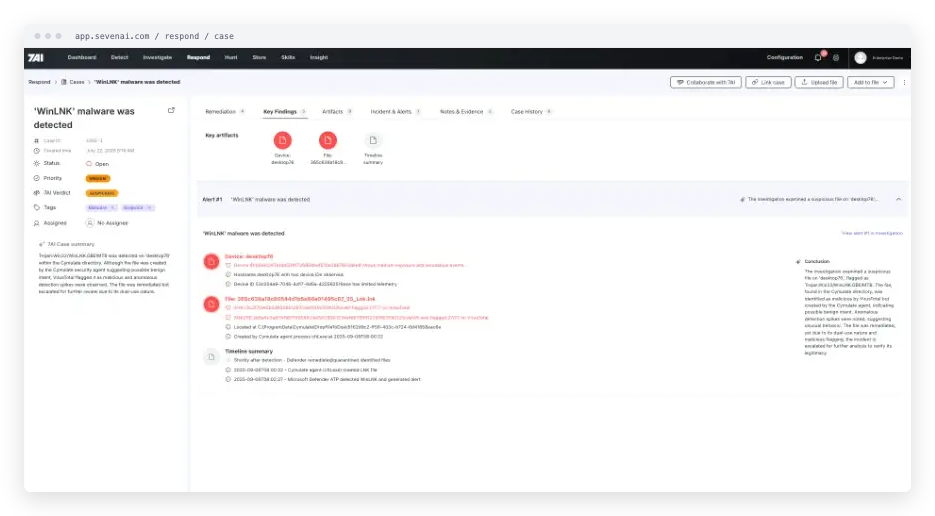Open the Investigate section
This screenshot has height=516, width=935.
(x=157, y=58)
